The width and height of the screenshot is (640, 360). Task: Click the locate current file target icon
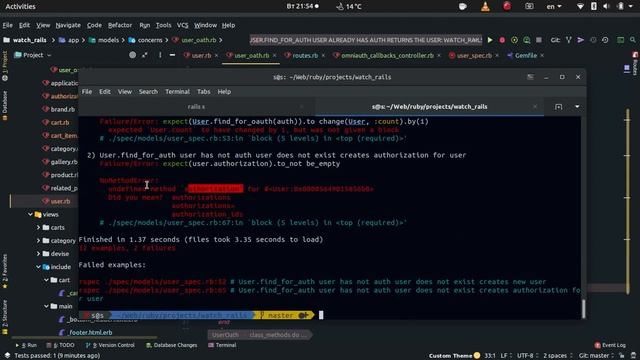click(x=133, y=55)
